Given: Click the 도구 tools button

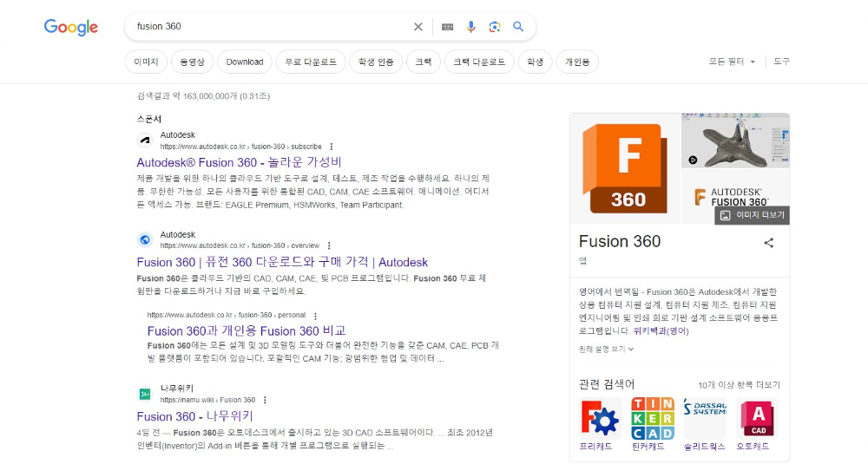Looking at the screenshot, I should (782, 62).
